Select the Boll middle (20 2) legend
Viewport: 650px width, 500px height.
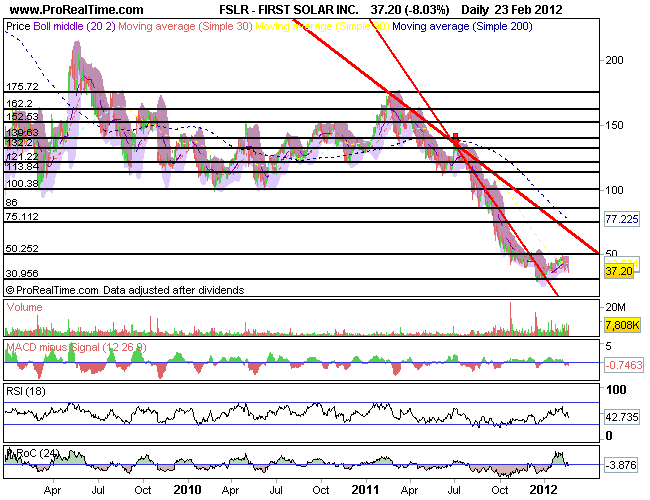(74, 26)
